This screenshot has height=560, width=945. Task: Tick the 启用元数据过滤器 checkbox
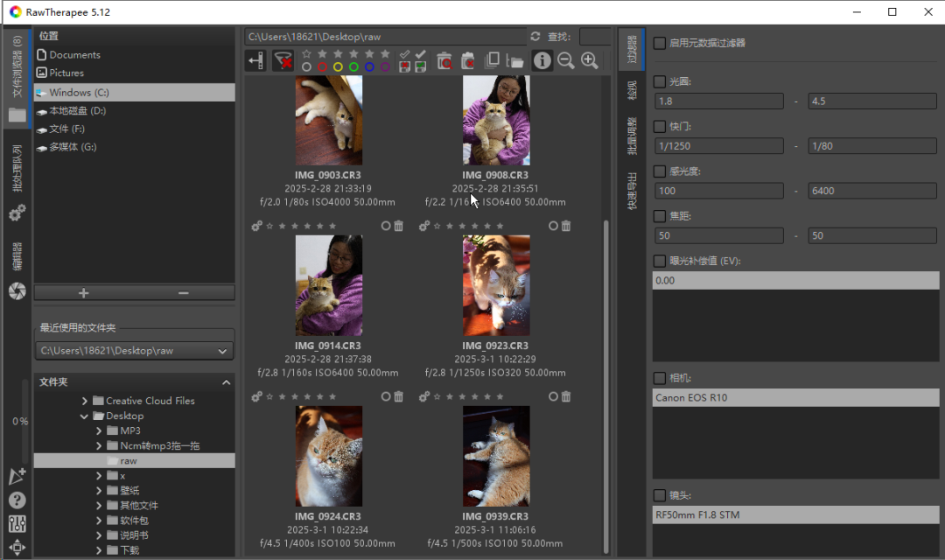click(x=660, y=43)
